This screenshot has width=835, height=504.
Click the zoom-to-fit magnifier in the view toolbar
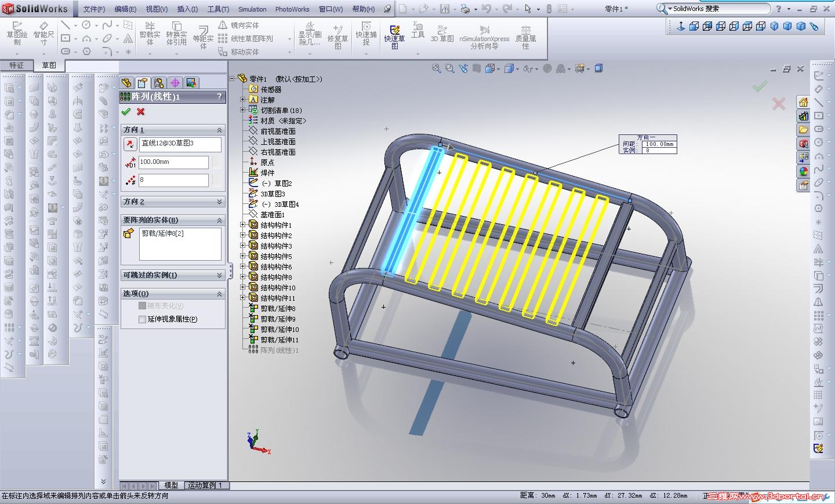[436, 68]
